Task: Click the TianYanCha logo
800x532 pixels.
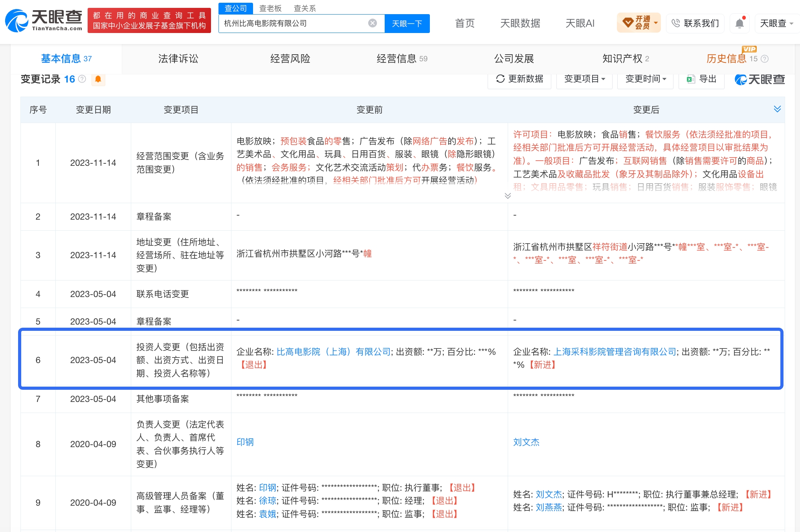Action: pyautogui.click(x=44, y=20)
